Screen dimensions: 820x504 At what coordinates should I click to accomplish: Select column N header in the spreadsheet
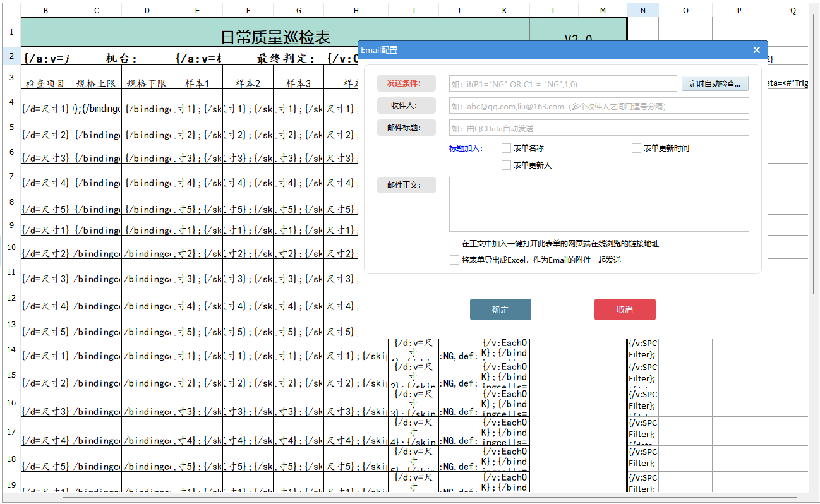pos(642,10)
